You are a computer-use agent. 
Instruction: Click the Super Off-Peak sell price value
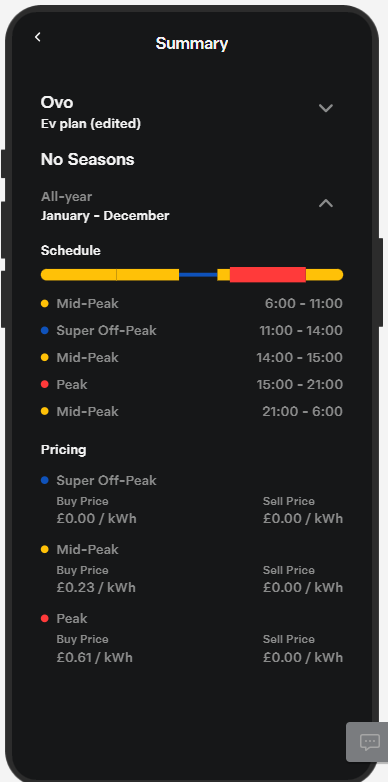(x=303, y=519)
